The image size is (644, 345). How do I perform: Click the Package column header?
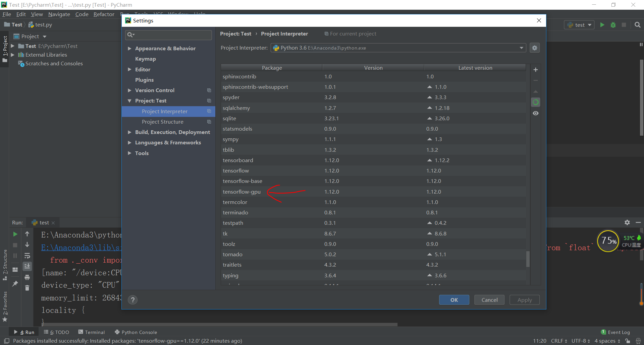272,68
